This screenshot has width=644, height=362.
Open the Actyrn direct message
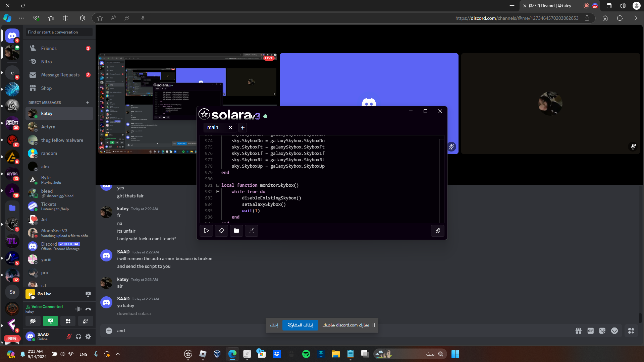click(59, 127)
